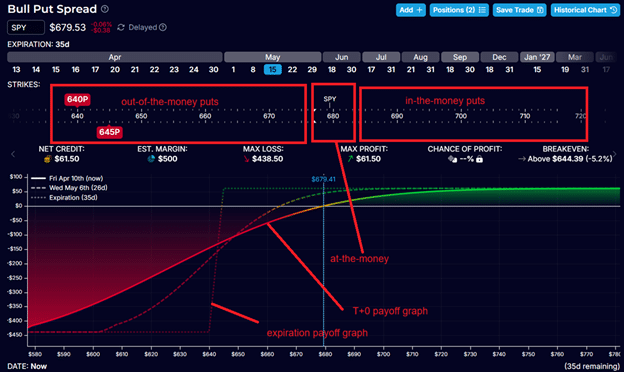The height and width of the screenshot is (372, 624).
Task: Click the 700 strike on the ruler
Action: pos(461,116)
